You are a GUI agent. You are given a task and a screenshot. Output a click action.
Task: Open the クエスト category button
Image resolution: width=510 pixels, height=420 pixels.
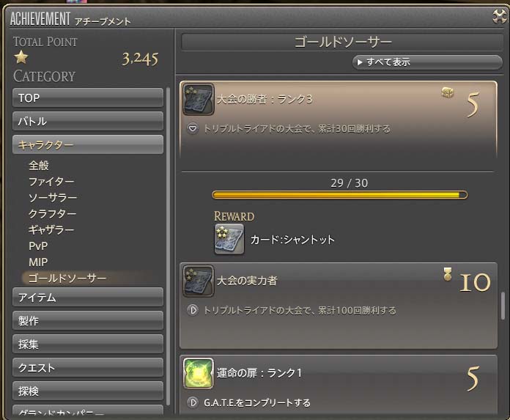pos(88,367)
